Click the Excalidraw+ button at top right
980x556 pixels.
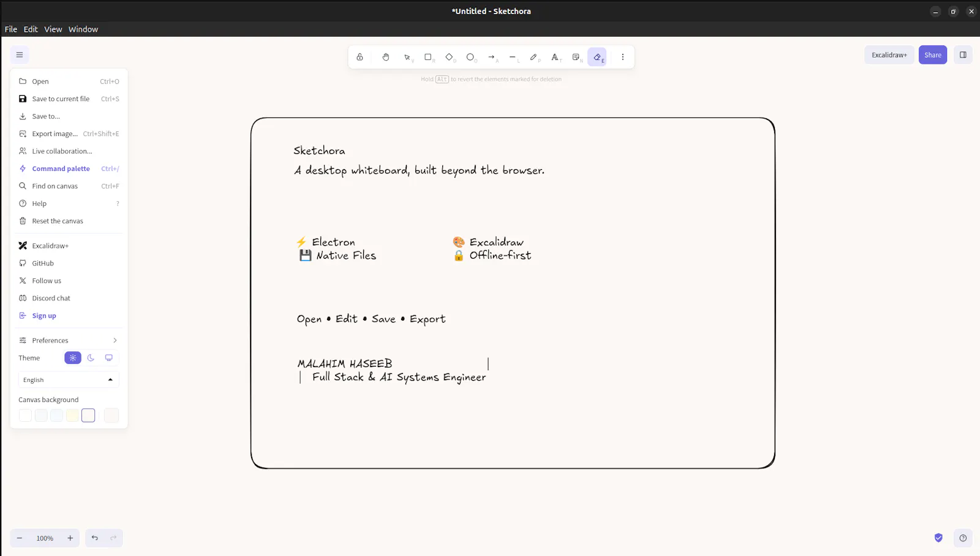coord(889,55)
